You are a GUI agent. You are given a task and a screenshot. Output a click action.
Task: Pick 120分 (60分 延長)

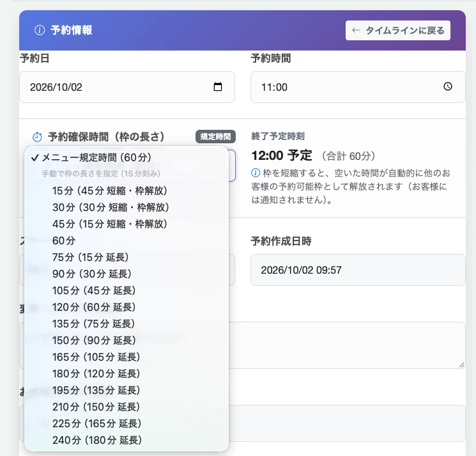[x=127, y=307]
